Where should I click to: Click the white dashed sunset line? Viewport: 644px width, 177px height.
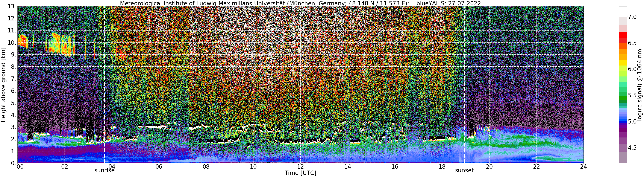465,85
